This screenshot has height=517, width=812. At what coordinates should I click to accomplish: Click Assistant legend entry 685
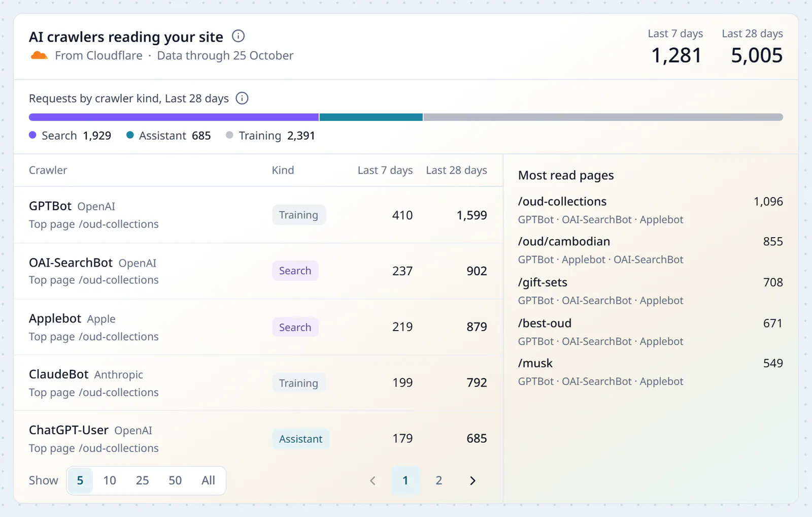pos(168,136)
